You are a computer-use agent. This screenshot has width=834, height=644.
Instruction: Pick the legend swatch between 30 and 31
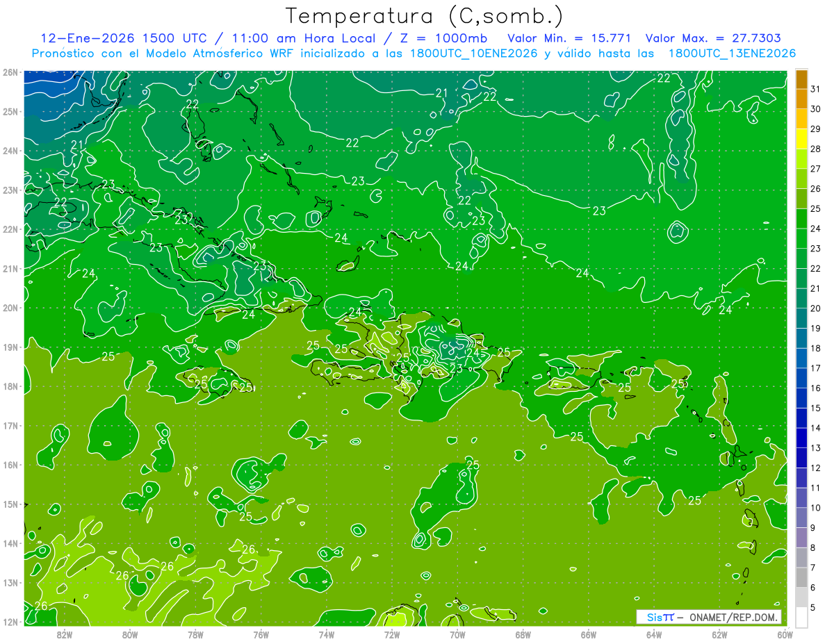pos(801,99)
